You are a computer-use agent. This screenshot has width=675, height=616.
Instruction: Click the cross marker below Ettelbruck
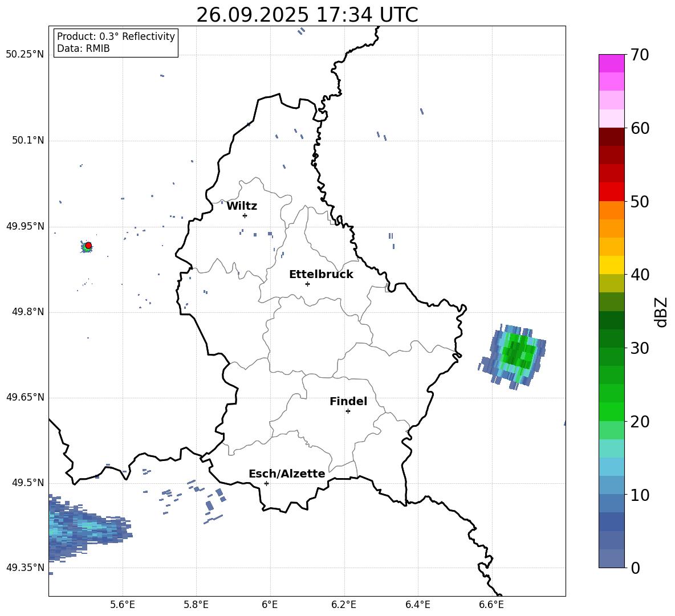click(307, 284)
